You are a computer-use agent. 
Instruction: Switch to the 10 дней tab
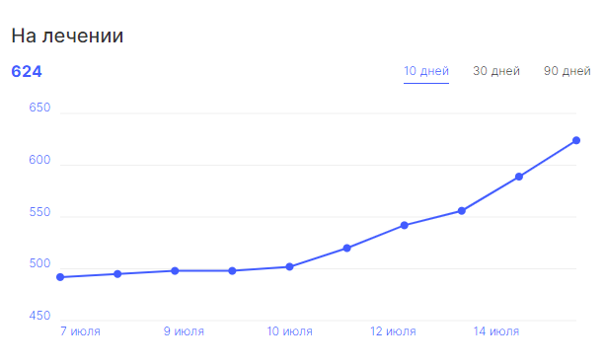[426, 71]
